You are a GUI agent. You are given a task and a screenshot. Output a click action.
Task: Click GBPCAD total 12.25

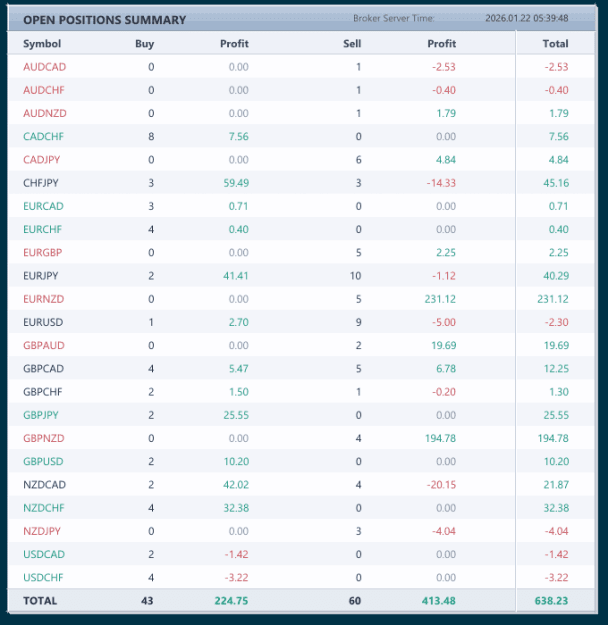[x=556, y=368]
